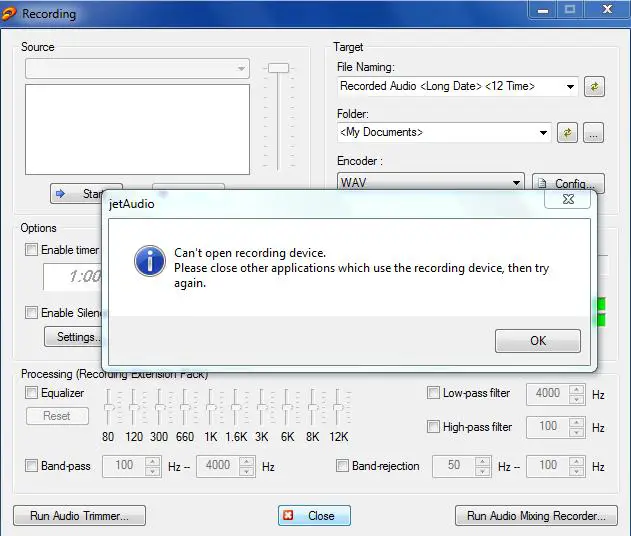Toggle Band-rejection checkbox
The width and height of the screenshot is (631, 536).
click(x=342, y=466)
